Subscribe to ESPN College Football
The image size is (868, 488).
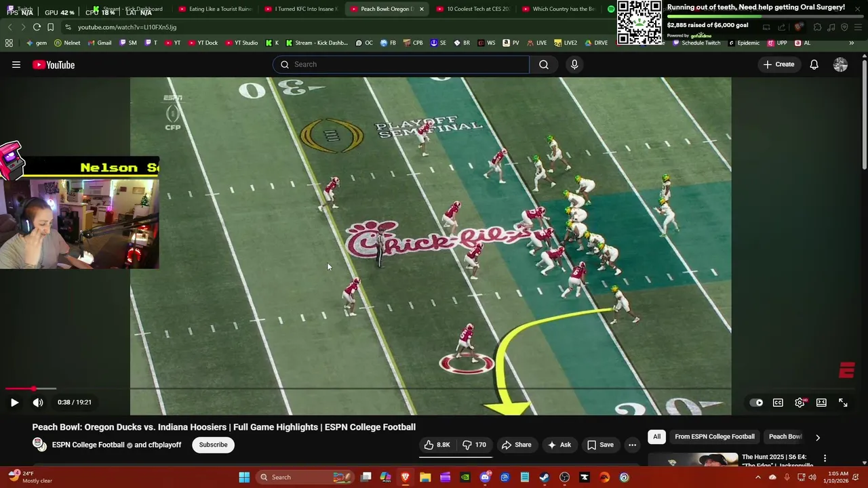[213, 445]
